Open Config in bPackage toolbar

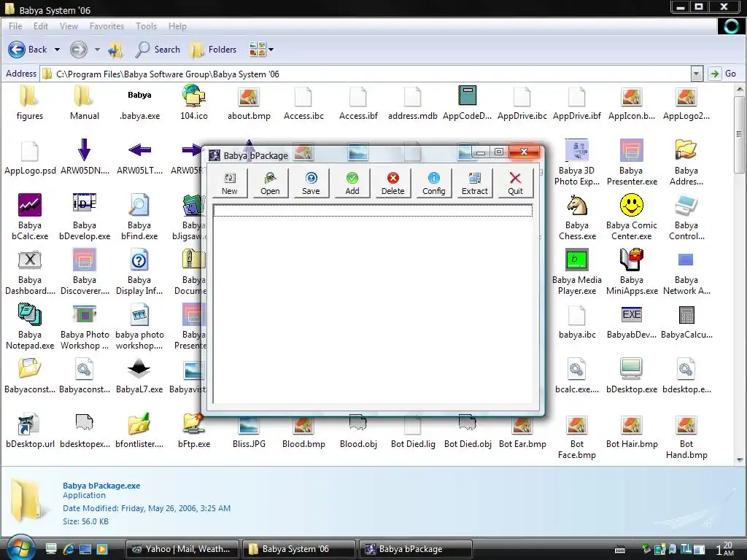tap(433, 183)
